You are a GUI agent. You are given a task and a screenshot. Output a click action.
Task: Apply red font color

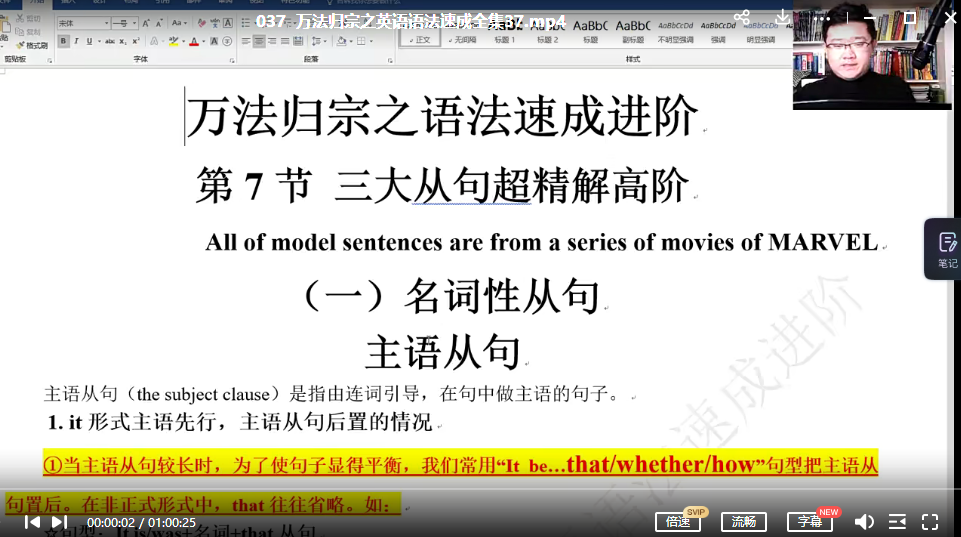click(194, 41)
